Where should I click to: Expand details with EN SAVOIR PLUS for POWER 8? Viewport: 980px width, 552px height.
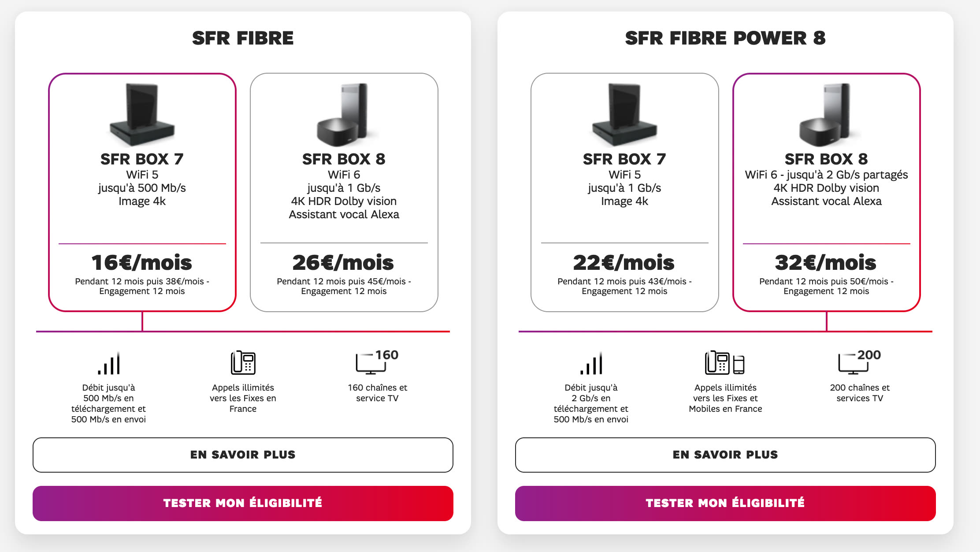[x=725, y=455]
